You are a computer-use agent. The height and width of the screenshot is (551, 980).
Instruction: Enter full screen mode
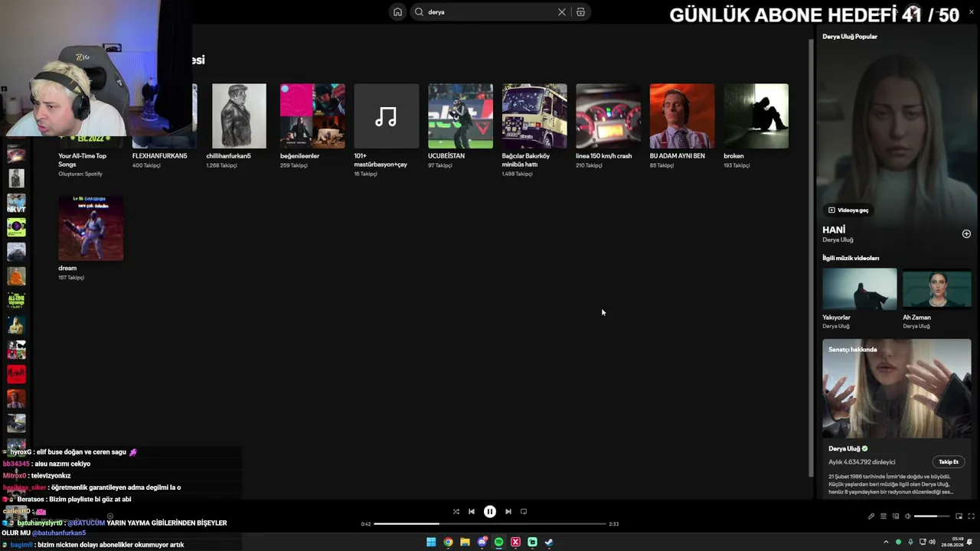pos(972,517)
